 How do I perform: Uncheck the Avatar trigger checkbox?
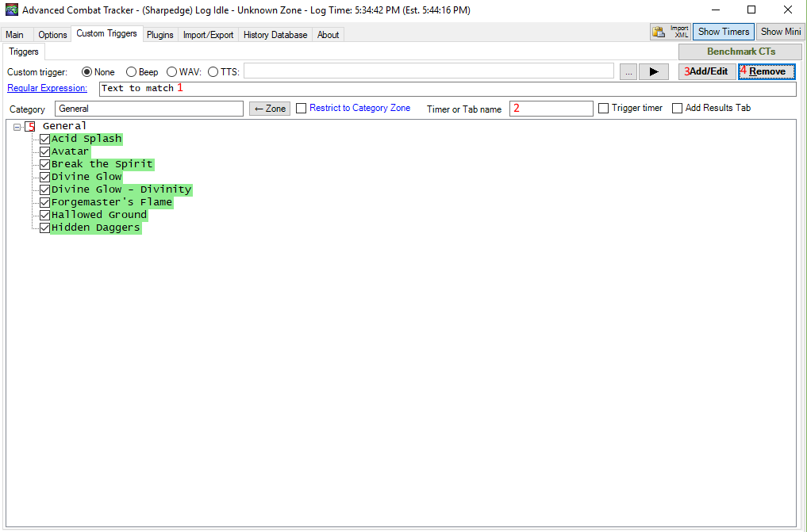44,151
